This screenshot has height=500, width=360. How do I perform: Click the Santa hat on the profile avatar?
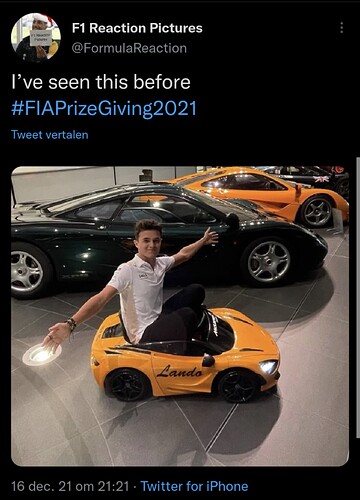(44, 19)
